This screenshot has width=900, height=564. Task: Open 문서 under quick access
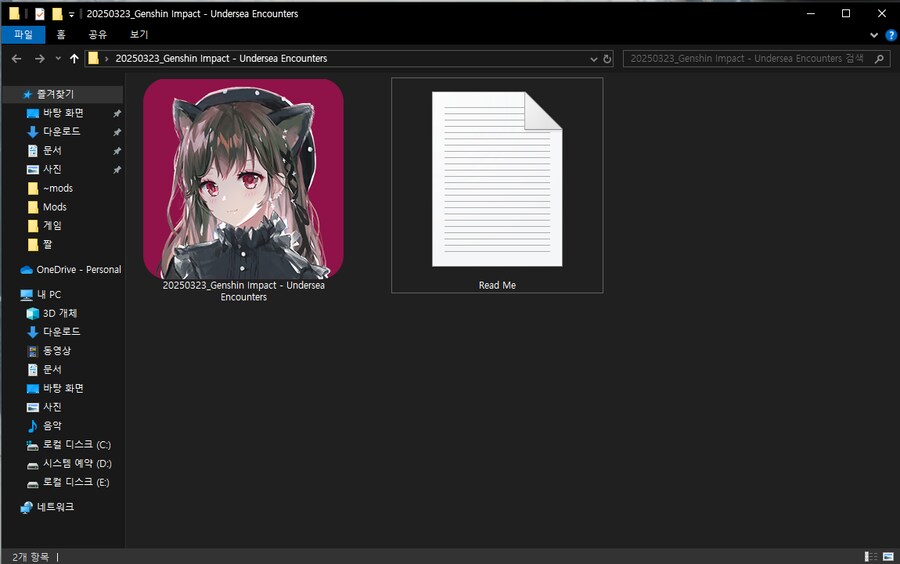52,150
